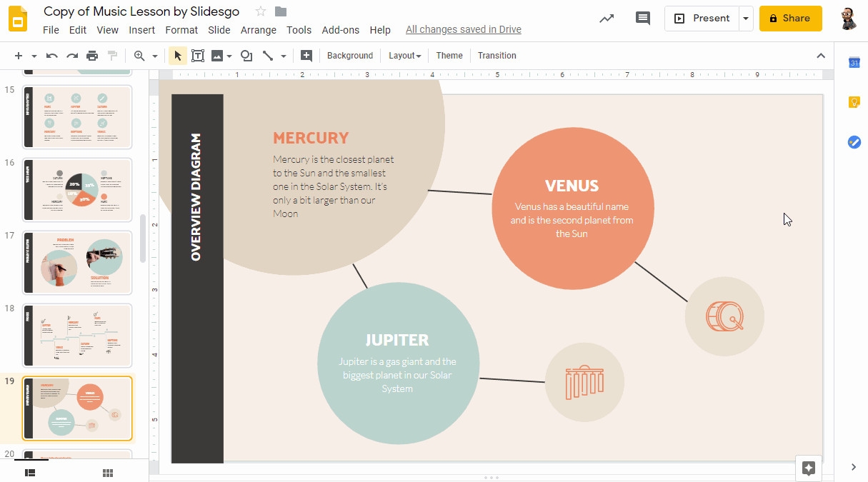Select the Text box tool
The image size is (868, 482).
198,56
